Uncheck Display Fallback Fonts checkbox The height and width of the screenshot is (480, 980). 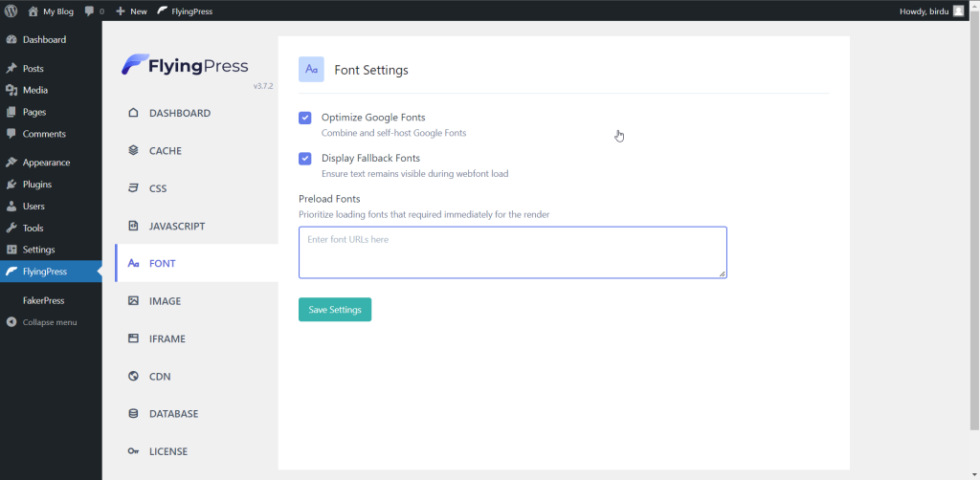coord(305,159)
